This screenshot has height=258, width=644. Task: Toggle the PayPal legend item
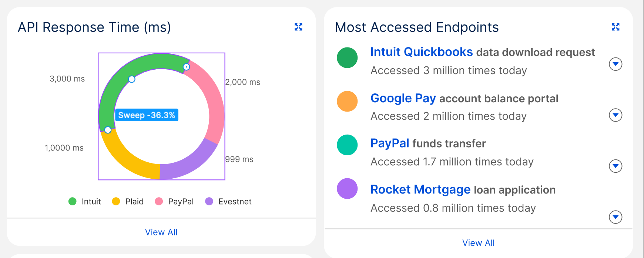coord(174,201)
